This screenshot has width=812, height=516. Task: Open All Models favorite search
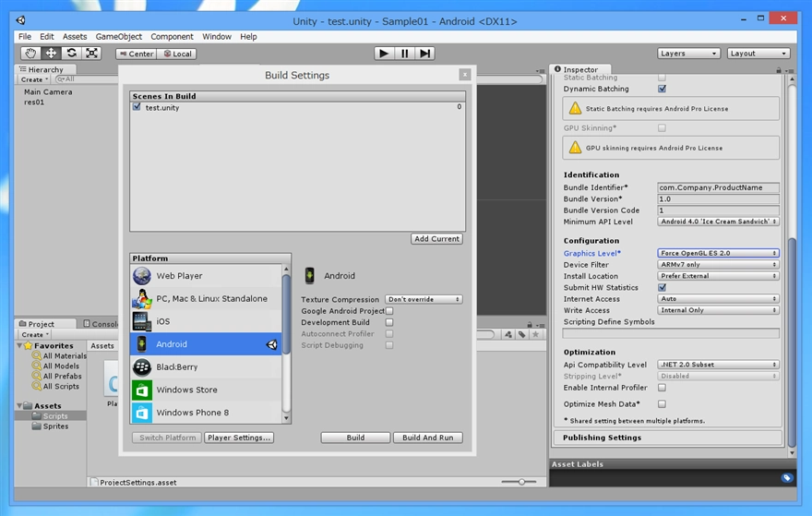56,366
